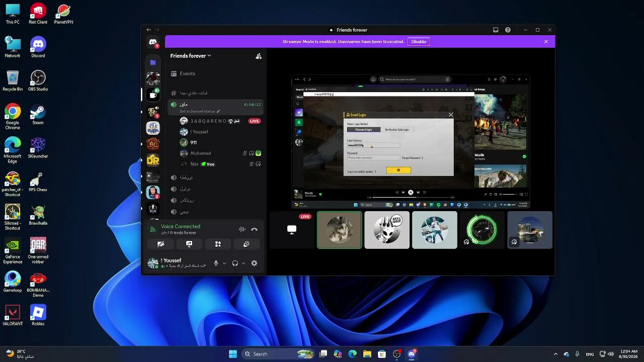Image resolution: width=644 pixels, height=362 pixels.
Task: Toggle camera on in voice panel
Action: tap(160, 244)
